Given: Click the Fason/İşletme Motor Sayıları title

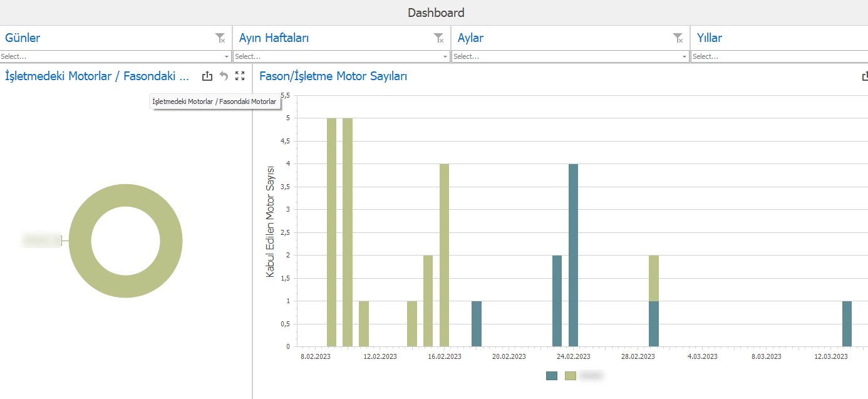Looking at the screenshot, I should 333,76.
